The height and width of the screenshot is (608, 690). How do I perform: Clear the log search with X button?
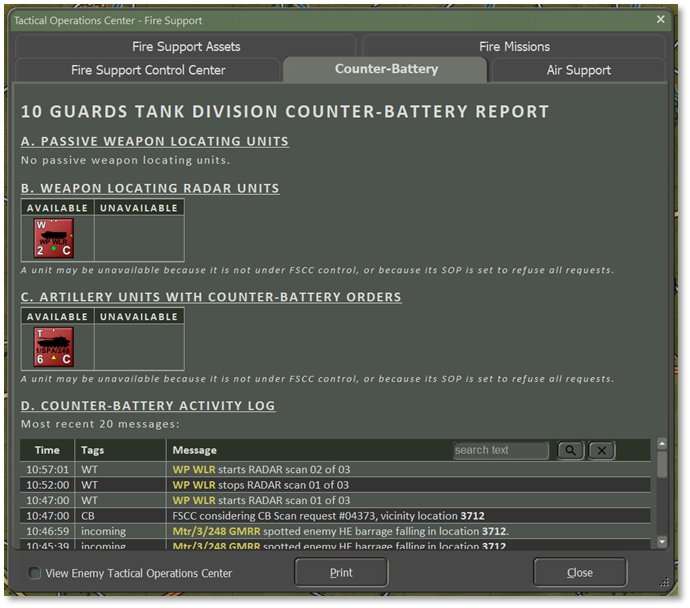pos(601,451)
